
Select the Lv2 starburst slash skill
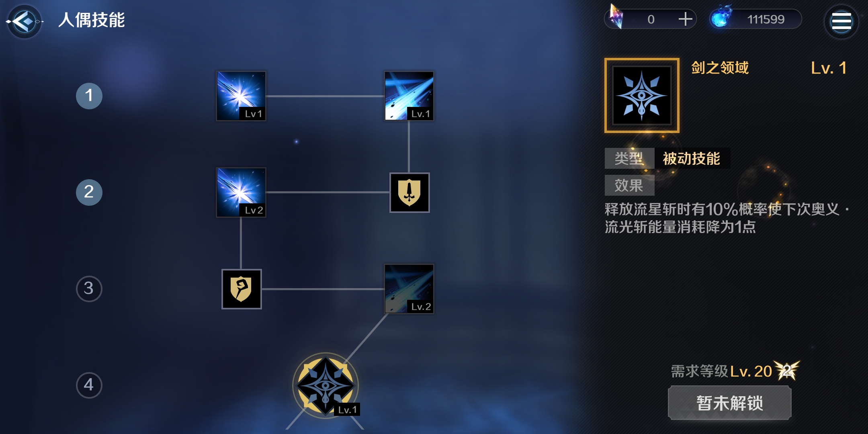coord(241,192)
